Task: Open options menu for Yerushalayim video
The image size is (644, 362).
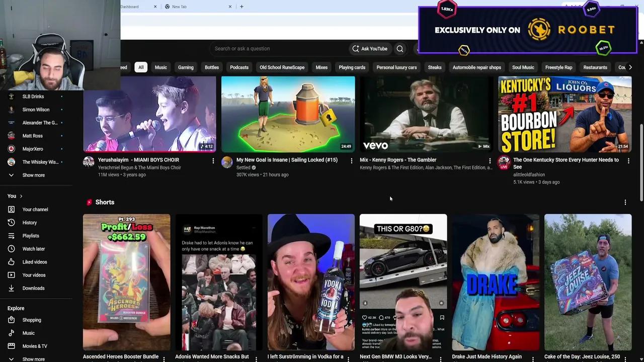Action: coord(213,161)
